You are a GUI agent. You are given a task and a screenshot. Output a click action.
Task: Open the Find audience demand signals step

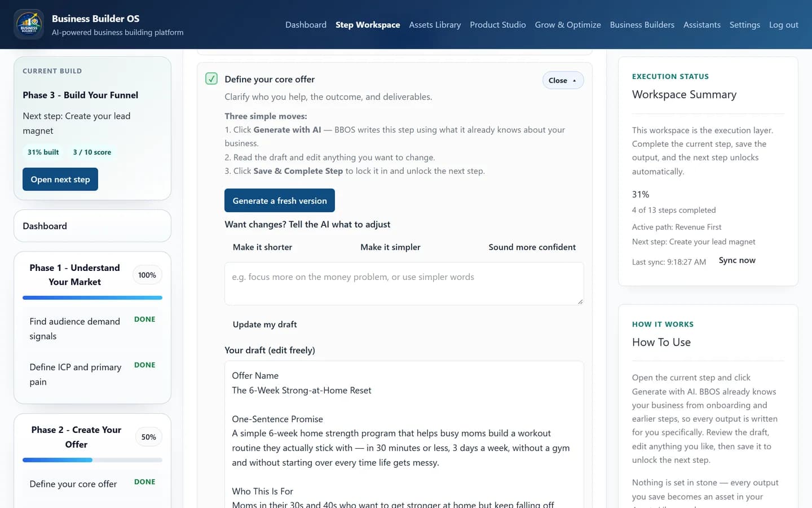[92, 329]
